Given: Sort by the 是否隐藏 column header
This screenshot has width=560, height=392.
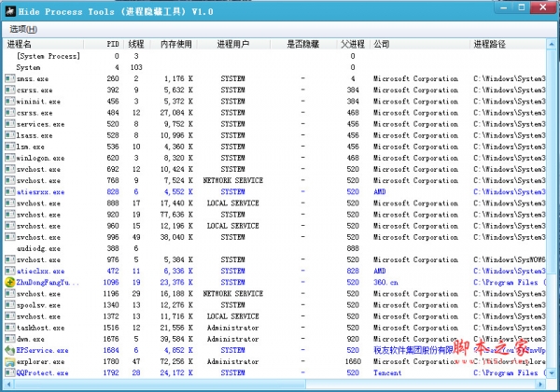Looking at the screenshot, I should pos(301,44).
